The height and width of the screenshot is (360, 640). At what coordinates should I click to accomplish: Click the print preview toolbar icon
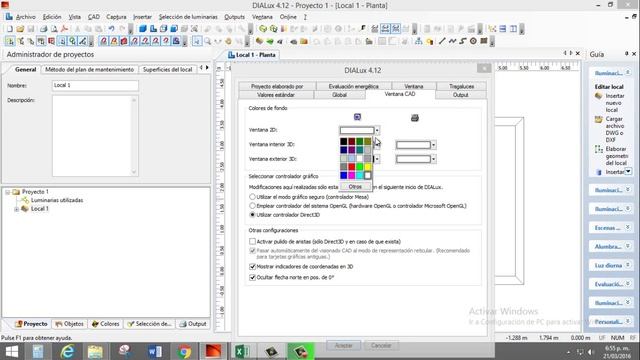[x=54, y=29]
